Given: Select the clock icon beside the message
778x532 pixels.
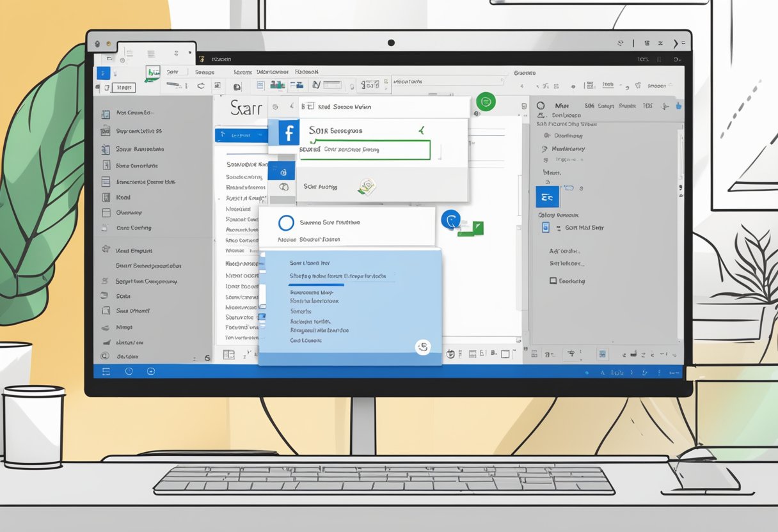Looking at the screenshot, I should click(275, 107).
